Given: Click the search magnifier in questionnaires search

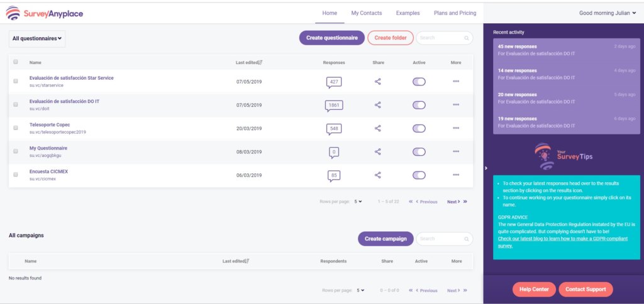Looking at the screenshot, I should click(x=467, y=38).
